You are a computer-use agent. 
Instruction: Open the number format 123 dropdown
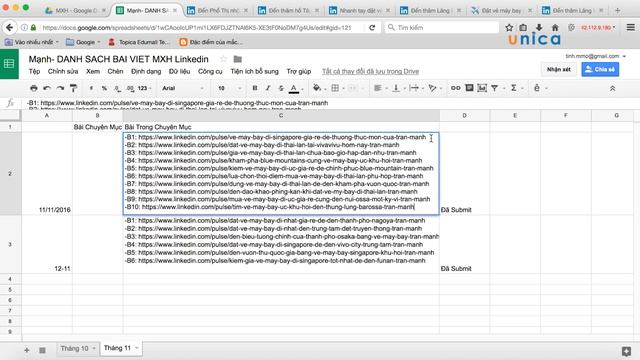[x=144, y=88]
